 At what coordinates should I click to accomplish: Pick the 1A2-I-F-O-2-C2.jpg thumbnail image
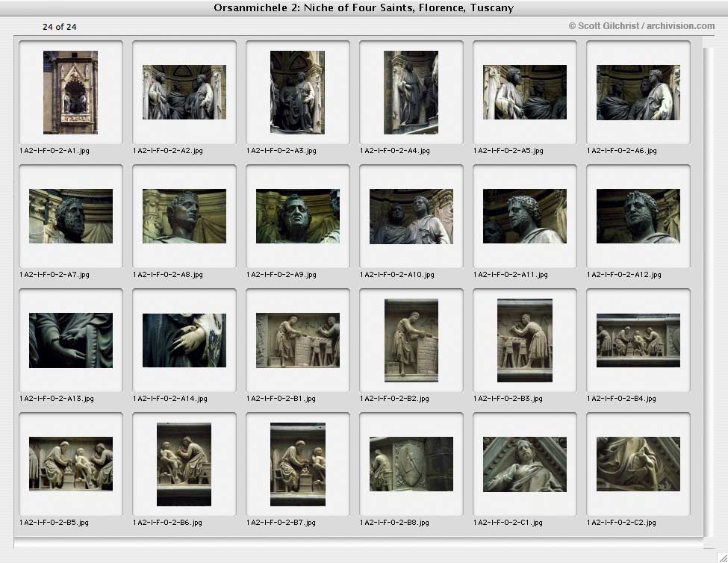[x=638, y=464]
